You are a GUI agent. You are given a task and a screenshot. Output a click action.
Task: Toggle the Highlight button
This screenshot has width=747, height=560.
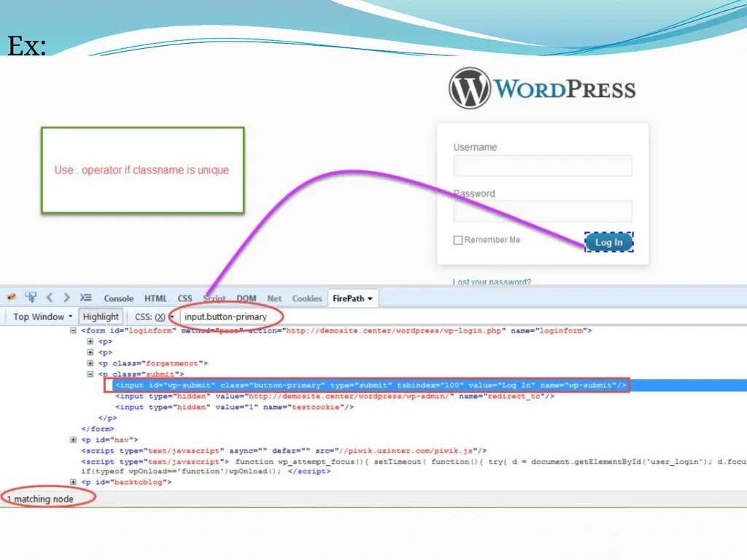(x=101, y=316)
